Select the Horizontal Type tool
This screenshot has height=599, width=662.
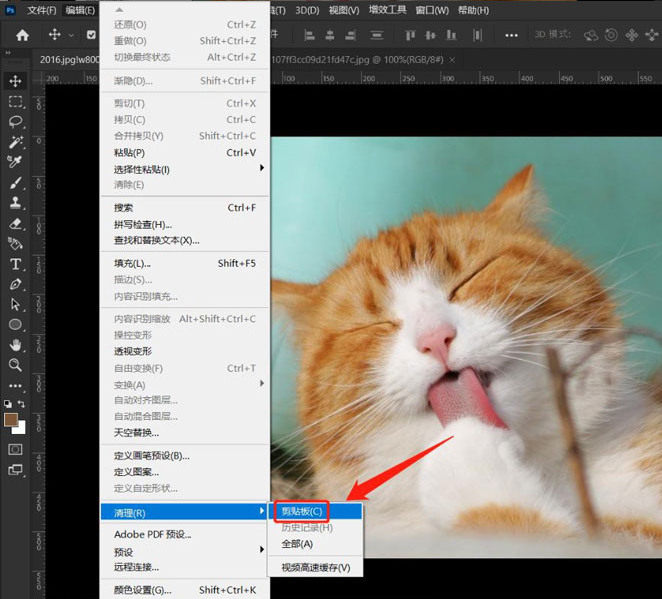coord(15,264)
